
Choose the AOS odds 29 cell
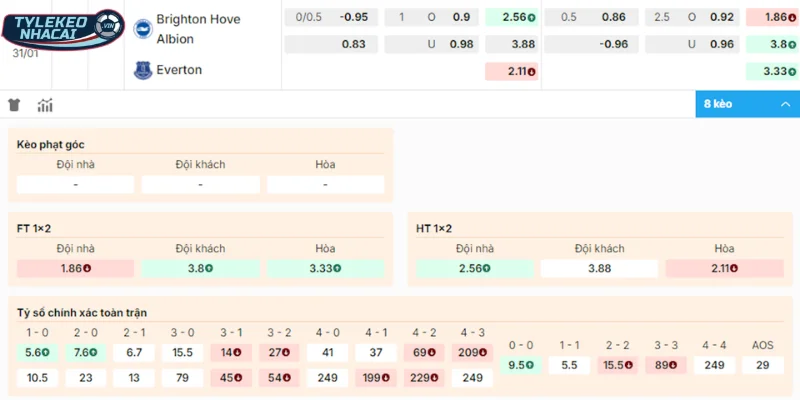[763, 365]
